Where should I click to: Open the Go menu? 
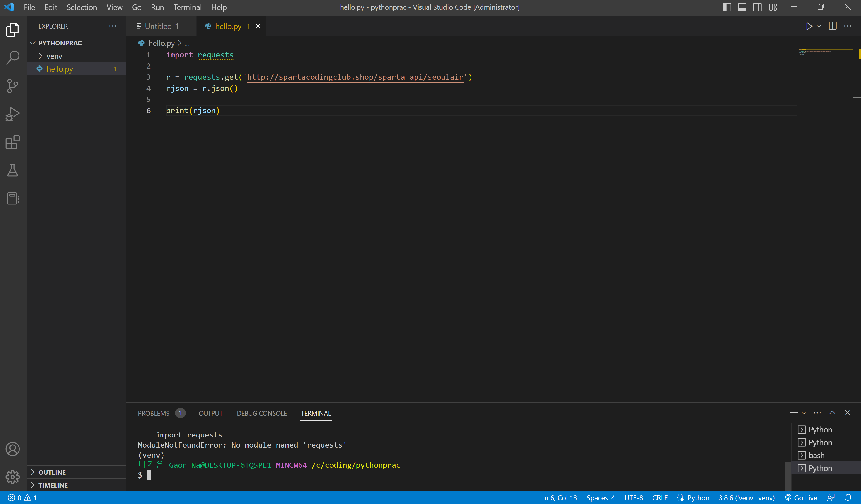(x=137, y=7)
